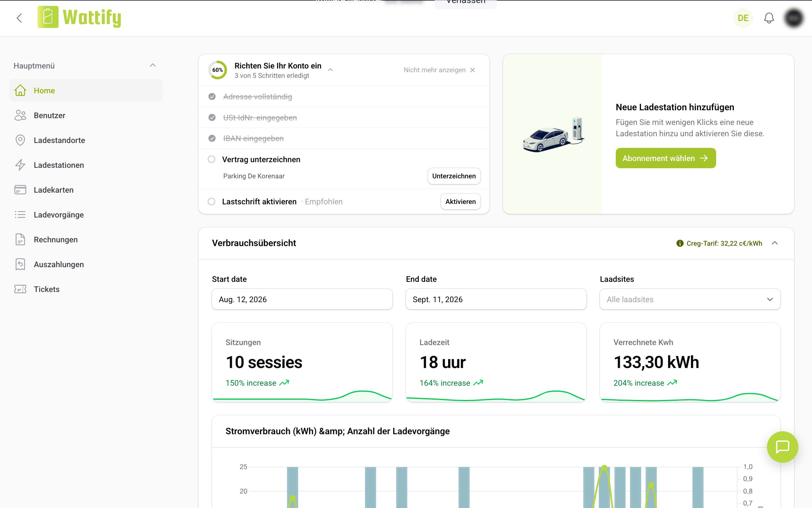
Task: Open Ladestationen menu item
Action: point(86,165)
